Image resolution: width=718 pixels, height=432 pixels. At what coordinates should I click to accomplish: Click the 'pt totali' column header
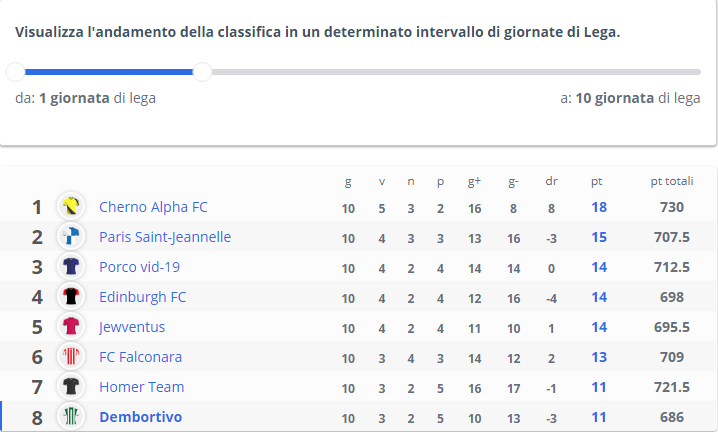[x=672, y=181]
